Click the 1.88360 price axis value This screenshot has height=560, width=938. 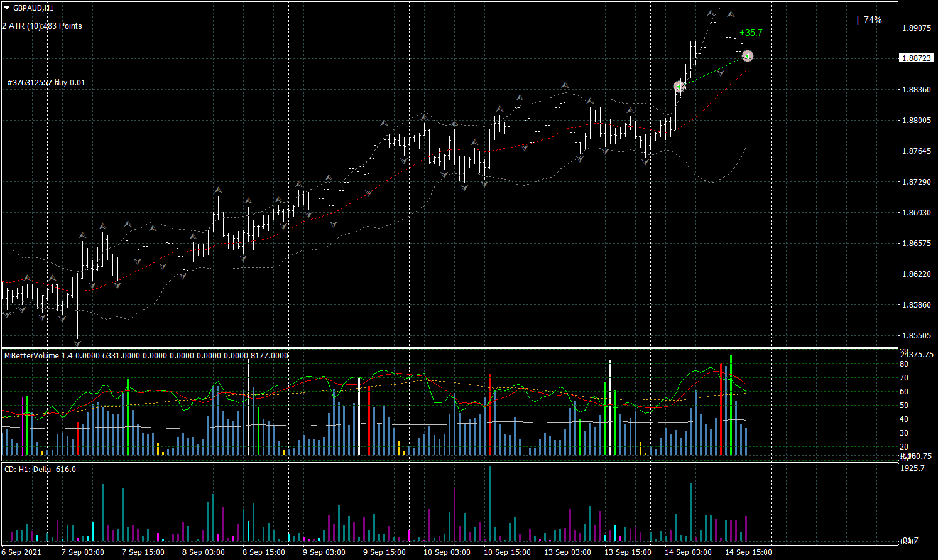pos(917,90)
